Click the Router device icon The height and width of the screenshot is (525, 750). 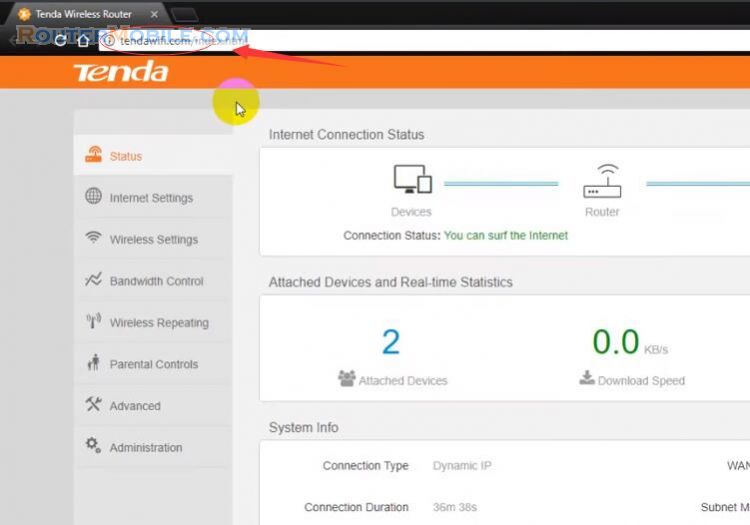coord(602,181)
